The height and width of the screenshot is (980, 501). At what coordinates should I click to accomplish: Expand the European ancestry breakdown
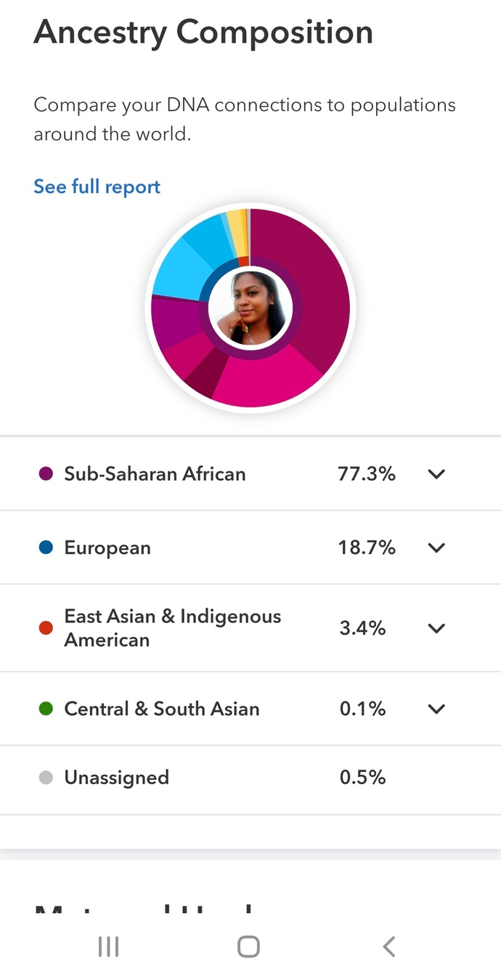pyautogui.click(x=436, y=548)
